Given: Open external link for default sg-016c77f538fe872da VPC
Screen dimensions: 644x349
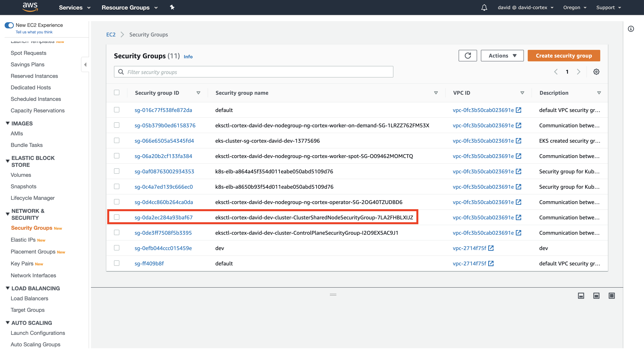Looking at the screenshot, I should [x=518, y=110].
